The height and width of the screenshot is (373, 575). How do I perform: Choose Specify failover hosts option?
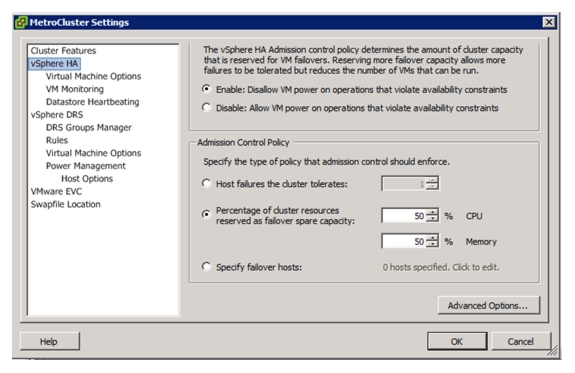tap(206, 266)
